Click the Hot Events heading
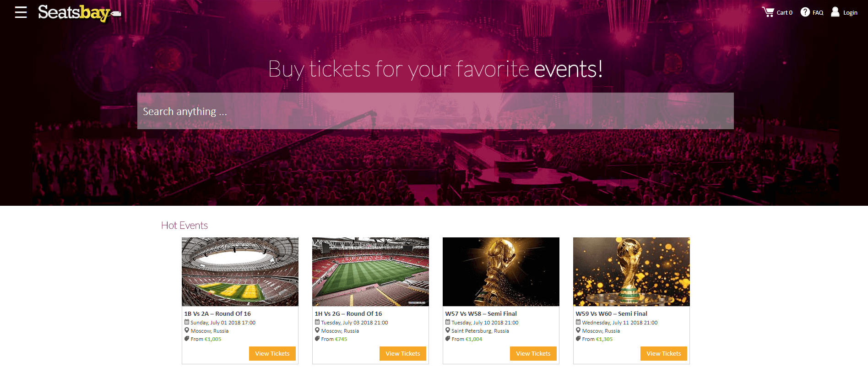This screenshot has width=868, height=368. click(x=184, y=225)
